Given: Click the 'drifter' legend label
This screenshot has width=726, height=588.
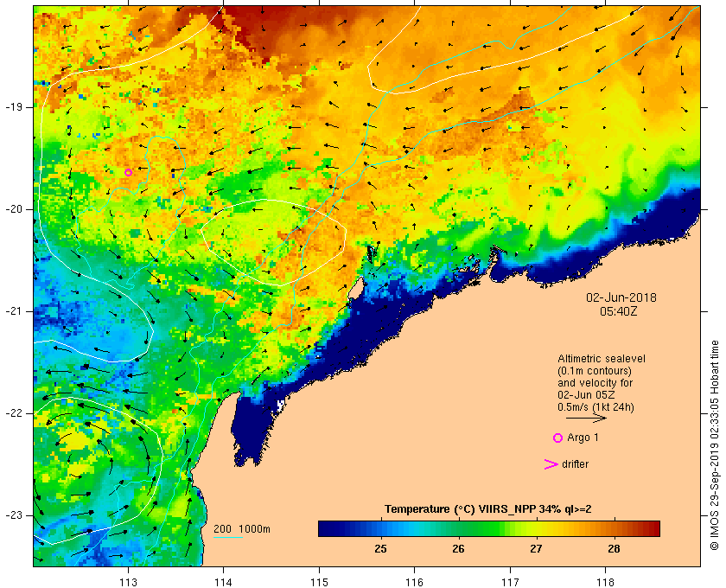Looking at the screenshot, I should click(x=575, y=464).
